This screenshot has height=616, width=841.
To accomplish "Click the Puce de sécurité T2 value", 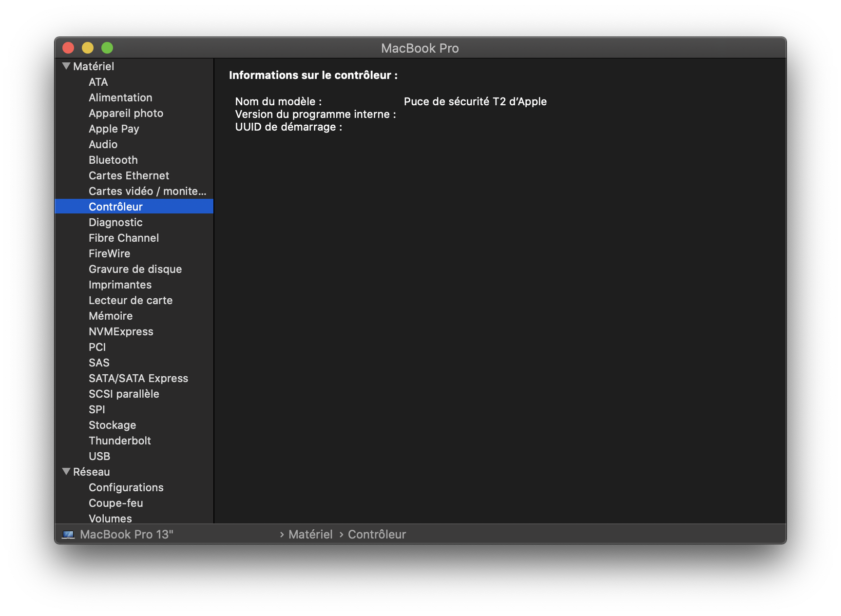I will pos(475,101).
